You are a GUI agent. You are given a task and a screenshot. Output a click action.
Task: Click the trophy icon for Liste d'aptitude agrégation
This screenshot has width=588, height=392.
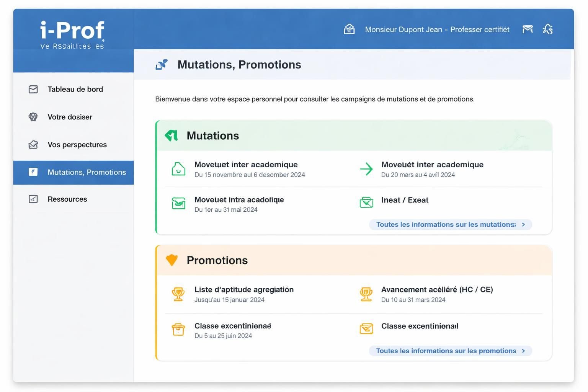tap(178, 294)
